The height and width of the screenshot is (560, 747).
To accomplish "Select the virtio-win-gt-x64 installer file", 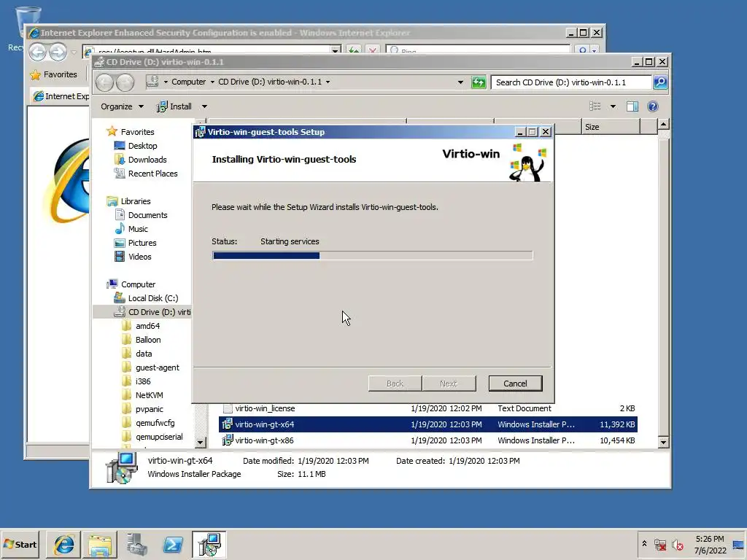I will point(427,424).
